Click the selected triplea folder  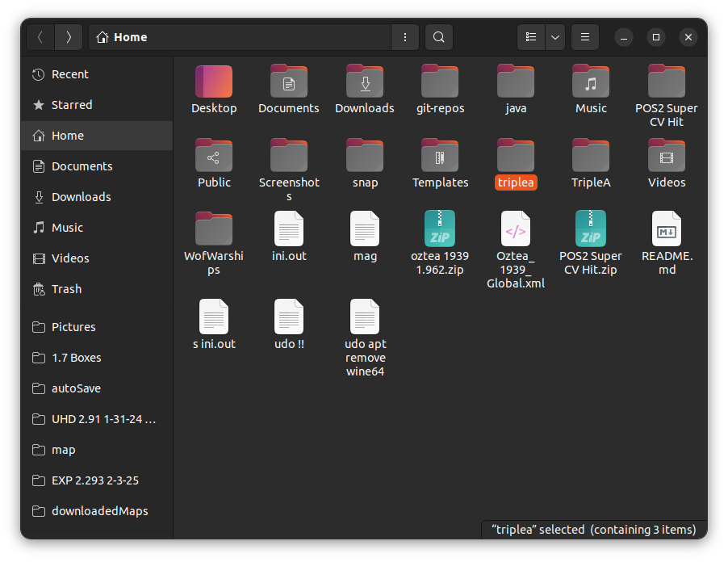pyautogui.click(x=516, y=156)
